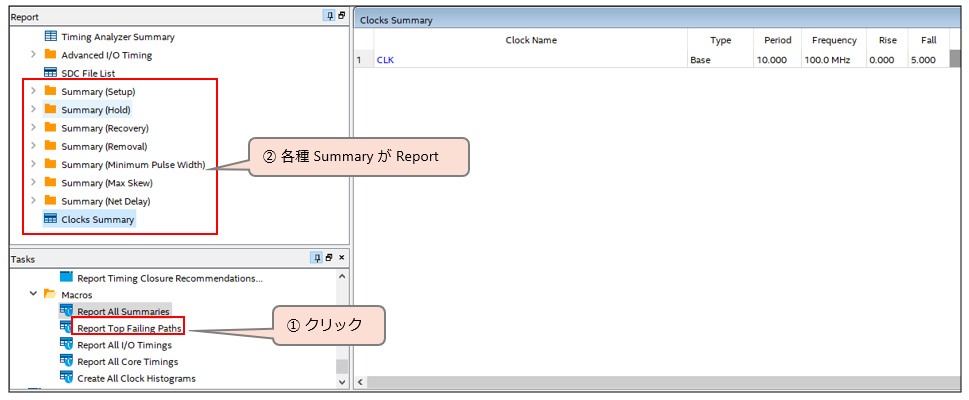Click the Report All Summaries macro icon
Image resolution: width=969 pixels, height=400 pixels.
[x=66, y=311]
